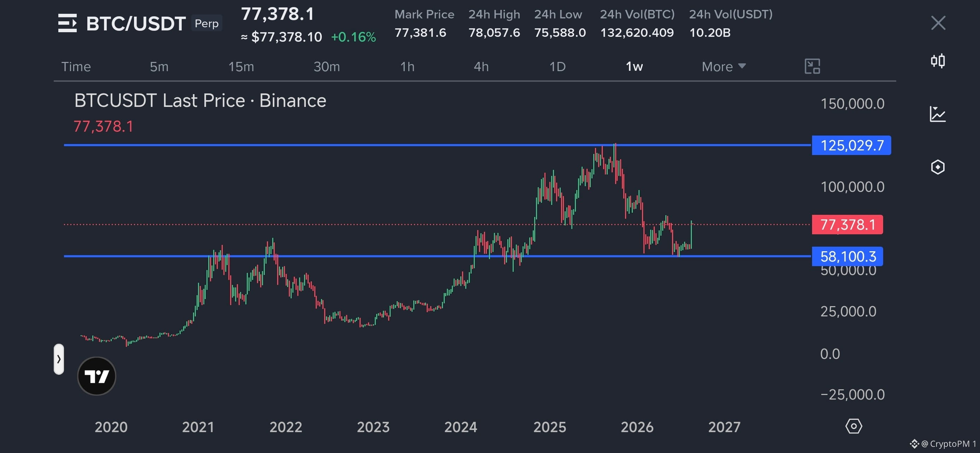Viewport: 980px width, 453px height.
Task: Open chart settings hexagon near time axis
Action: (854, 426)
